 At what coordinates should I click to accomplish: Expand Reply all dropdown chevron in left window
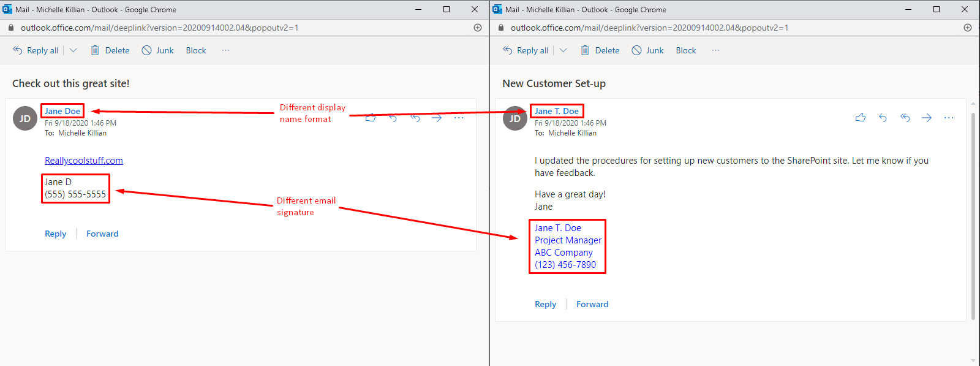pos(73,50)
